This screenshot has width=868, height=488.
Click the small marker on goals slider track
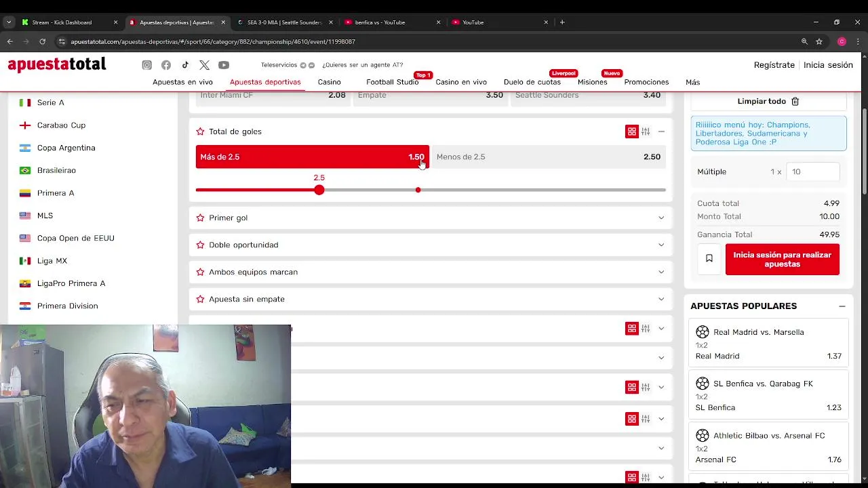pyautogui.click(x=418, y=190)
